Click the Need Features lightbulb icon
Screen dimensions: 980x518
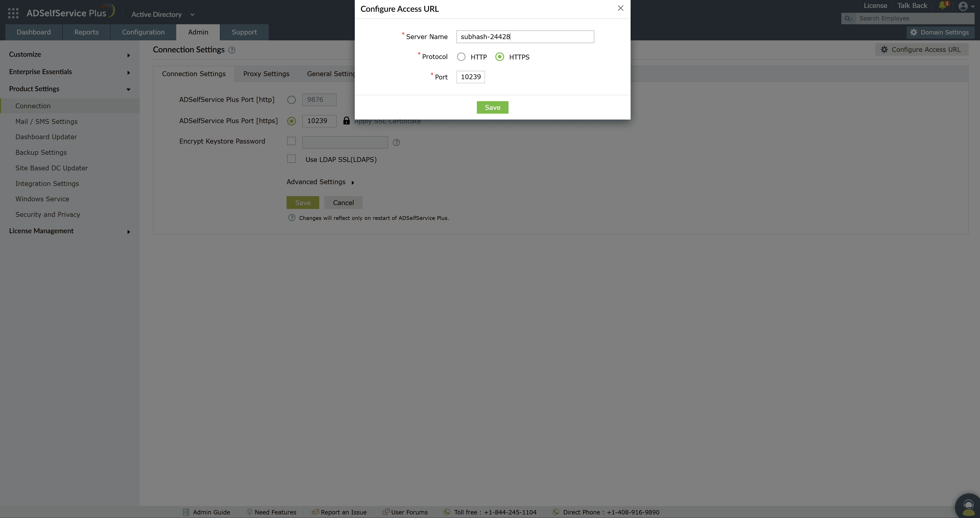249,512
